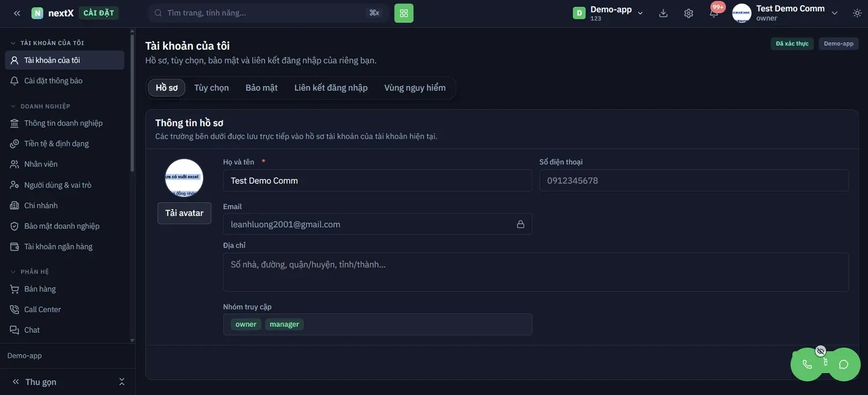The height and width of the screenshot is (395, 868).
Task: Click the Địa chỉ text area
Action: [536, 272]
